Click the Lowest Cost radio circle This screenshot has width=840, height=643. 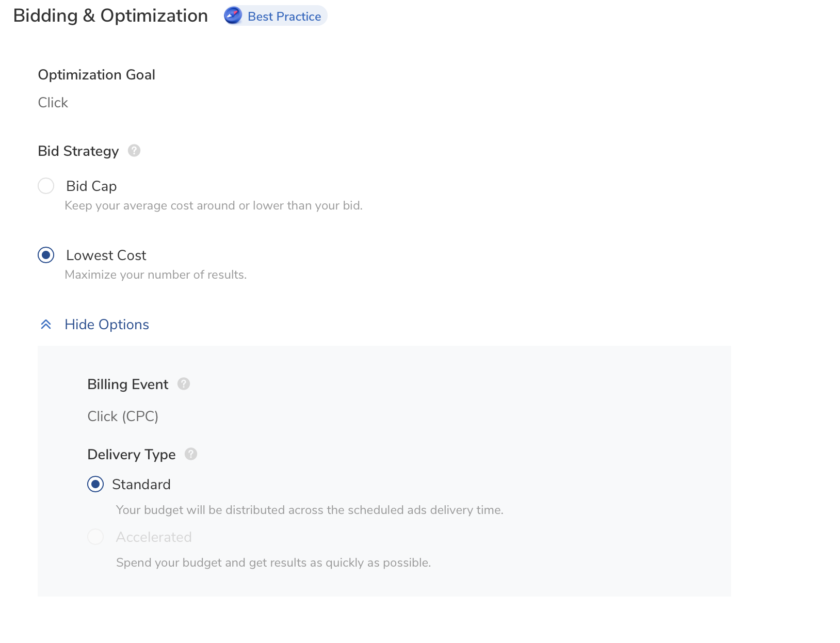(x=46, y=255)
